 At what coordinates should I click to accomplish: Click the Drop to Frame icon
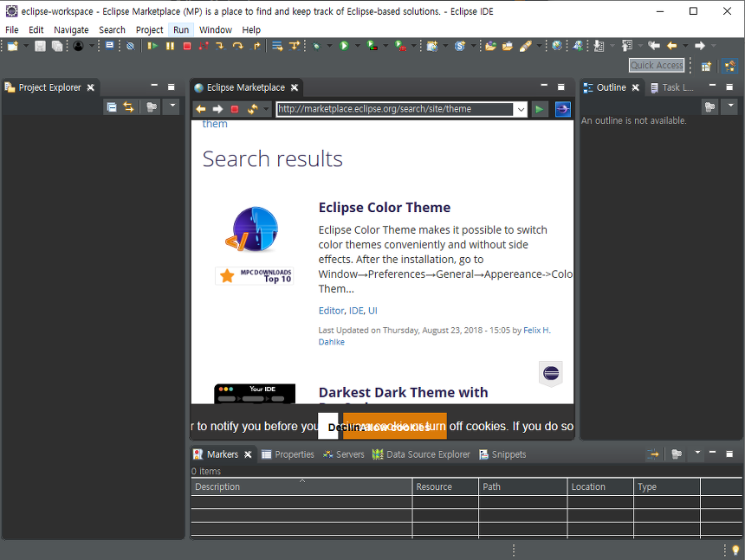(x=277, y=46)
